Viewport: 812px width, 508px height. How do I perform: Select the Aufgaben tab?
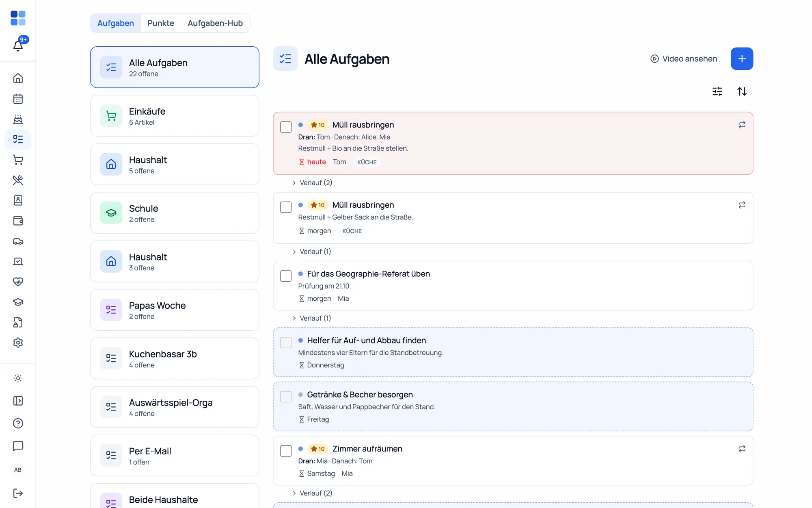116,23
